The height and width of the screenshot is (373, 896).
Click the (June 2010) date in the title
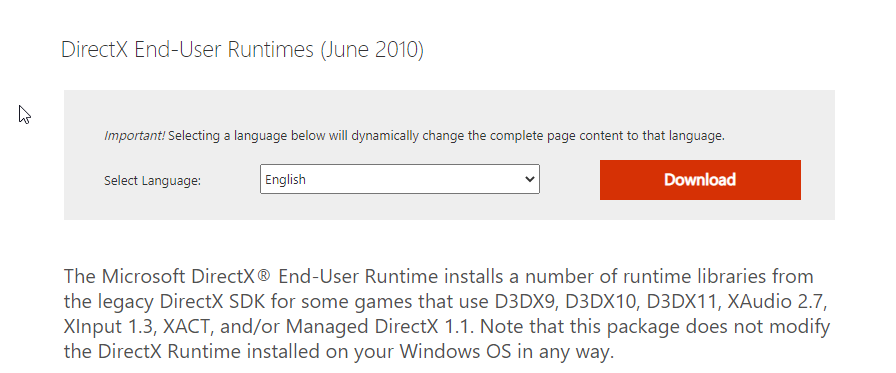372,50
